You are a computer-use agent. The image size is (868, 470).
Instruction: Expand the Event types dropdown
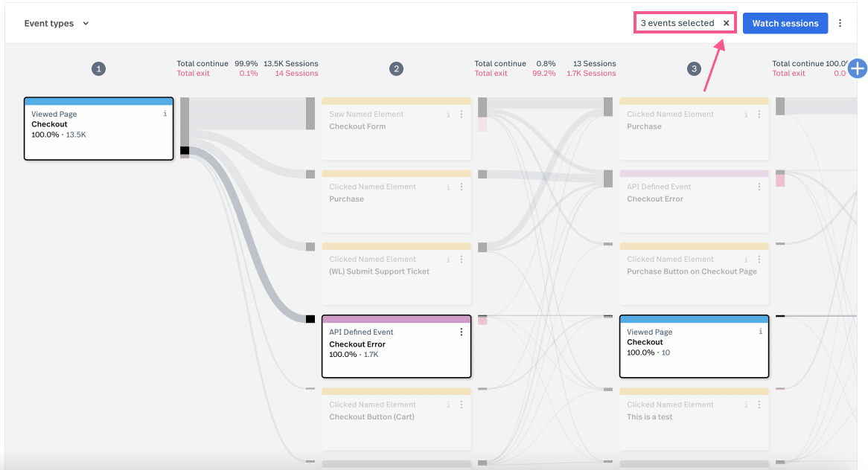tap(57, 23)
